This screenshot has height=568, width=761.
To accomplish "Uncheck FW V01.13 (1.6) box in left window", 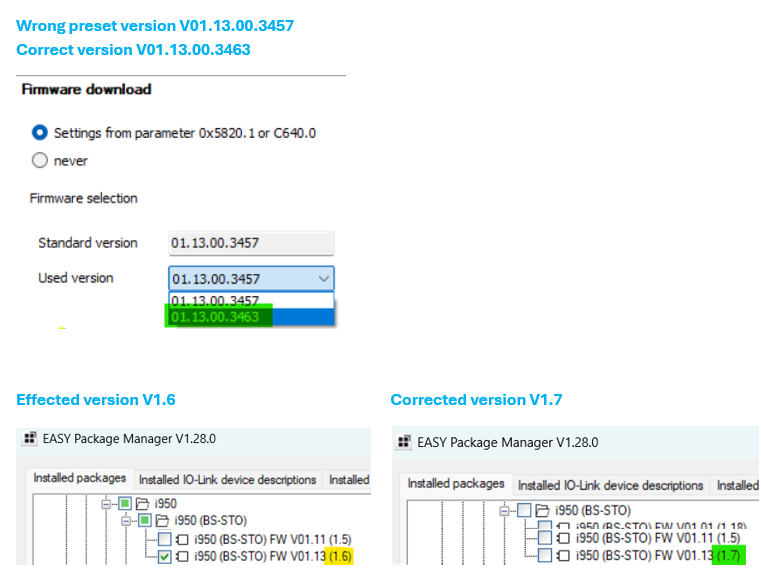I will (165, 556).
